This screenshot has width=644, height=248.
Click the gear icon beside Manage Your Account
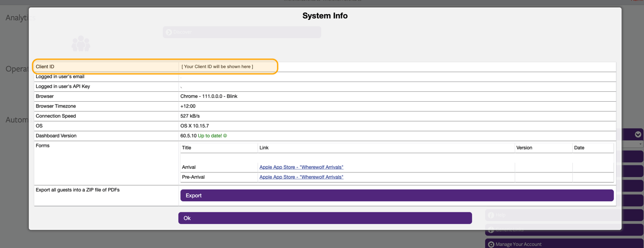tap(491, 244)
